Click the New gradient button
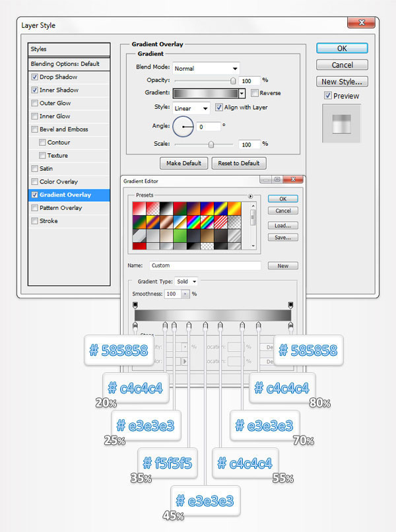Viewport: 396px width, 532px height. 282,265
